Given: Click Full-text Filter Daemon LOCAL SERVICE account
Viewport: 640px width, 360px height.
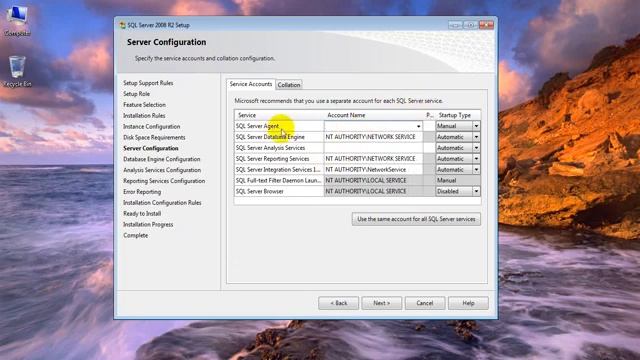Looking at the screenshot, I should click(x=373, y=180).
